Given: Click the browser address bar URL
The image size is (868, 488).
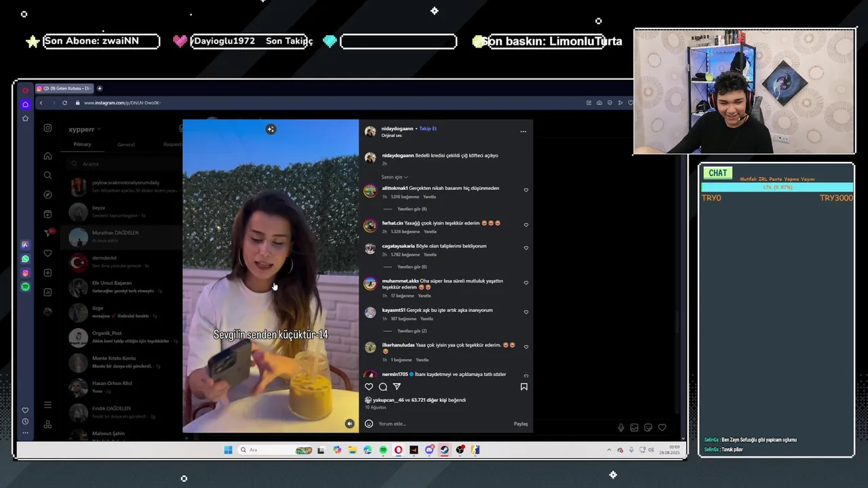Looking at the screenshot, I should click(x=122, y=103).
